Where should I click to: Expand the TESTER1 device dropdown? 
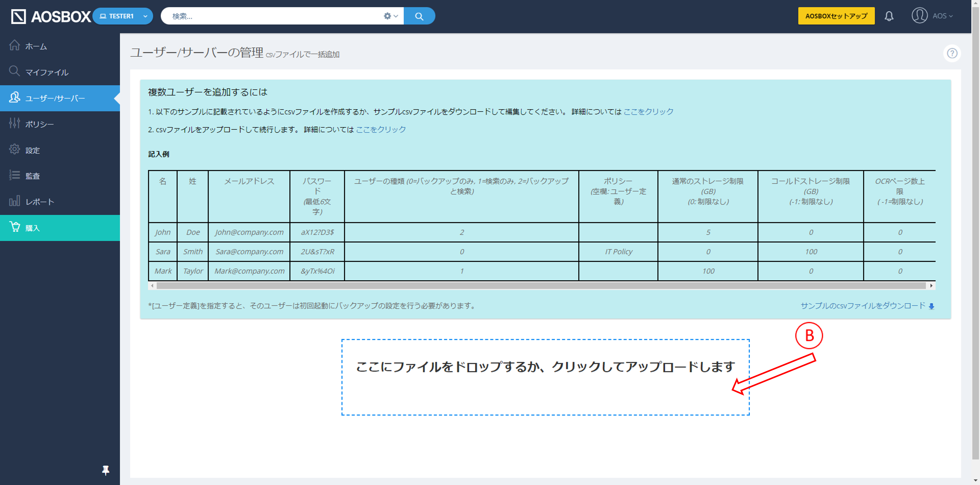point(145,16)
